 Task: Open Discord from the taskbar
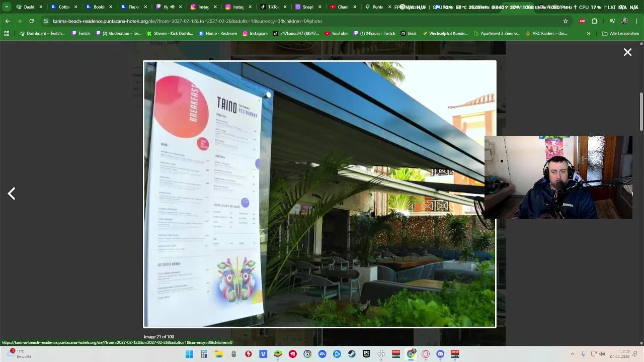tap(440, 354)
